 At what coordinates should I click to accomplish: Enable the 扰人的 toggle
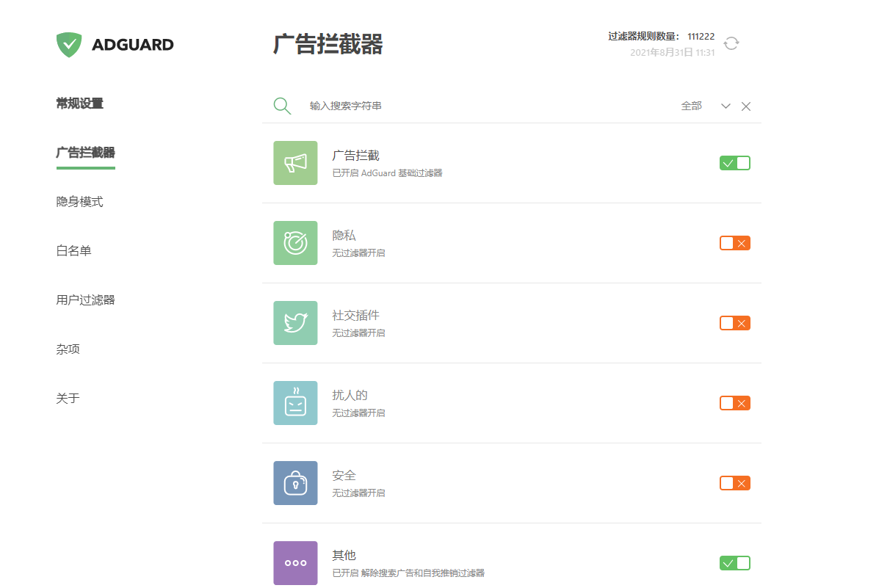click(x=735, y=403)
